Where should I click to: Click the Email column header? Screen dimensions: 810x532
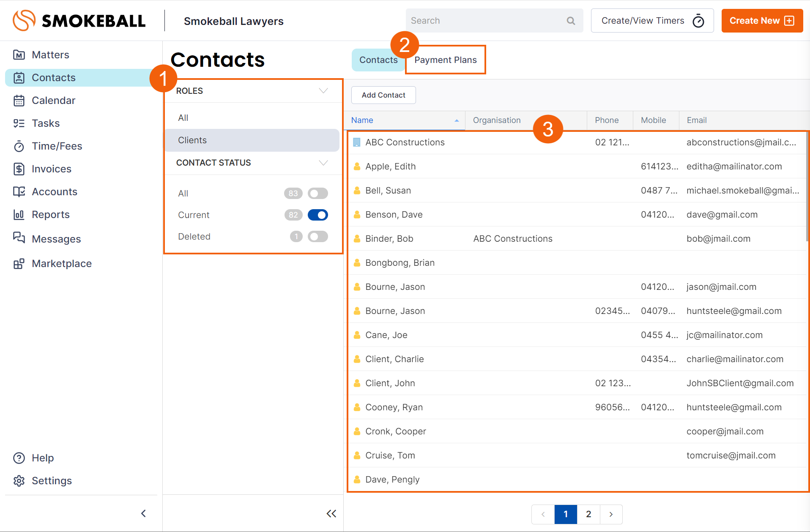696,120
